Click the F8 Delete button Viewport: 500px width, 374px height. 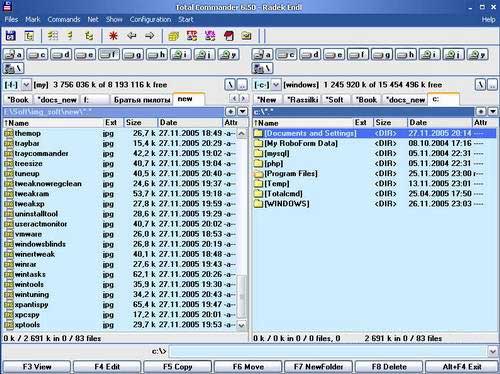pyautogui.click(x=389, y=367)
